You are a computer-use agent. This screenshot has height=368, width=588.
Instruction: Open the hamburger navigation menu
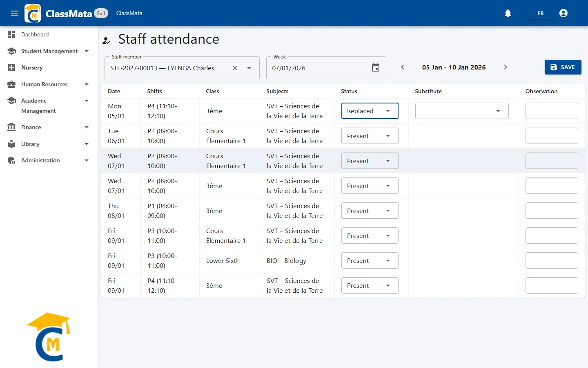(x=15, y=13)
